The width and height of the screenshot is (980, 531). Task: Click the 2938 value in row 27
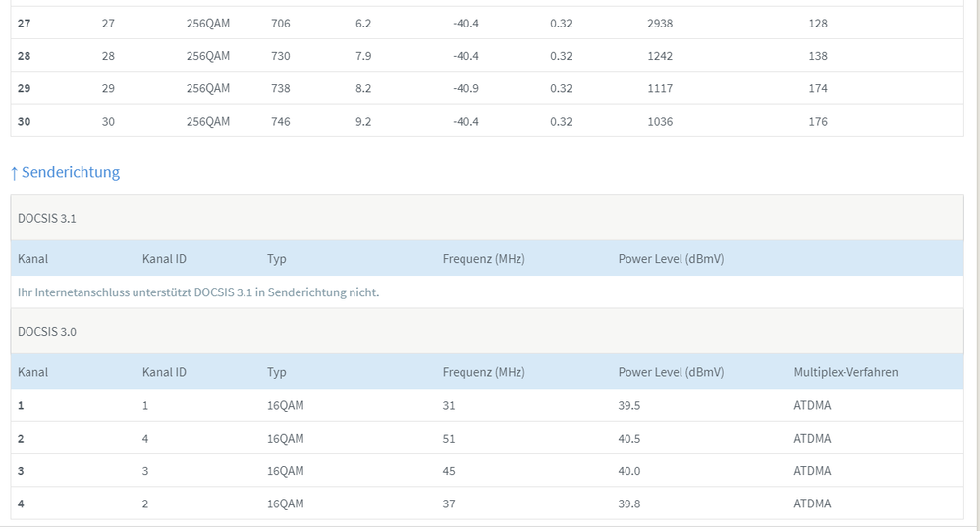click(660, 23)
